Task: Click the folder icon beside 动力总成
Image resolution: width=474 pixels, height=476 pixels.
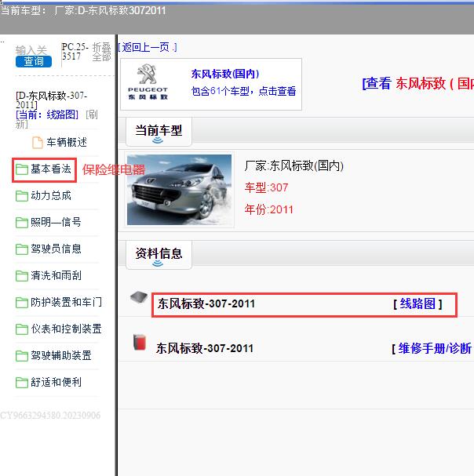Action: [22, 196]
